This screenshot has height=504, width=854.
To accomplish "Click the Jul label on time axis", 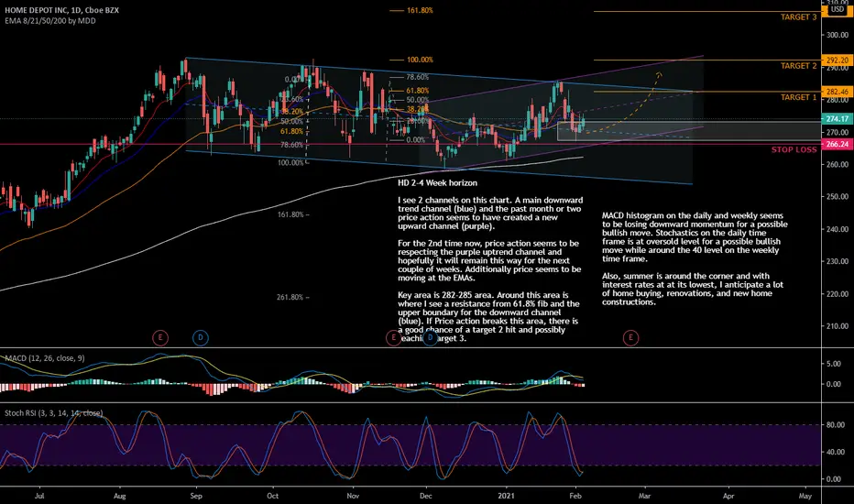I will [x=39, y=496].
